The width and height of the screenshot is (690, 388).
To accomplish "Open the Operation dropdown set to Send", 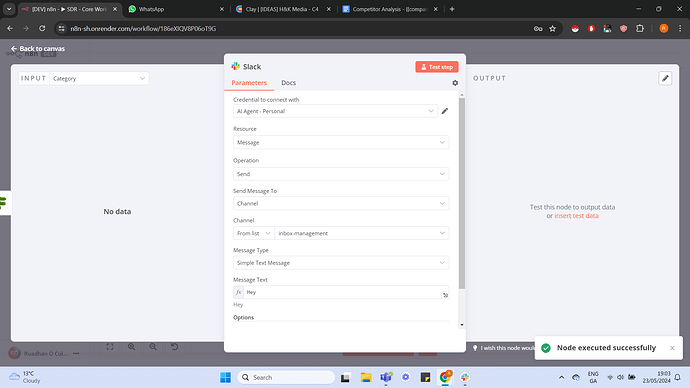I will coord(341,174).
